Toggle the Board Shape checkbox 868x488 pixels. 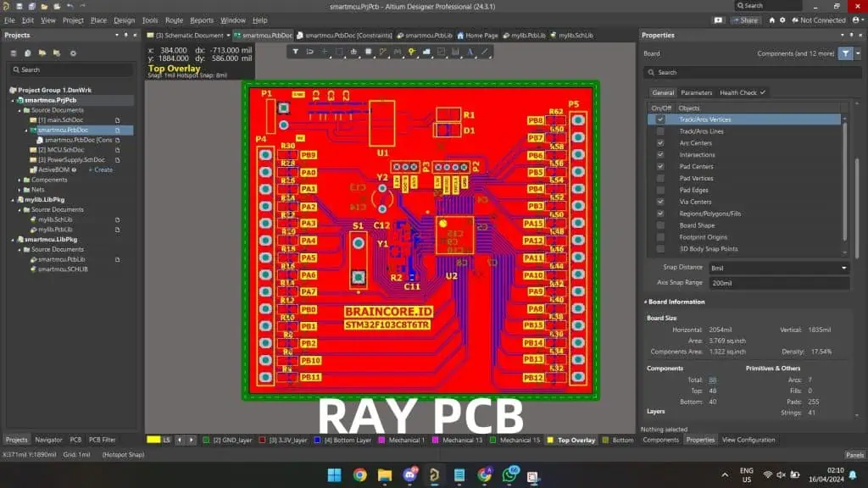[660, 225]
